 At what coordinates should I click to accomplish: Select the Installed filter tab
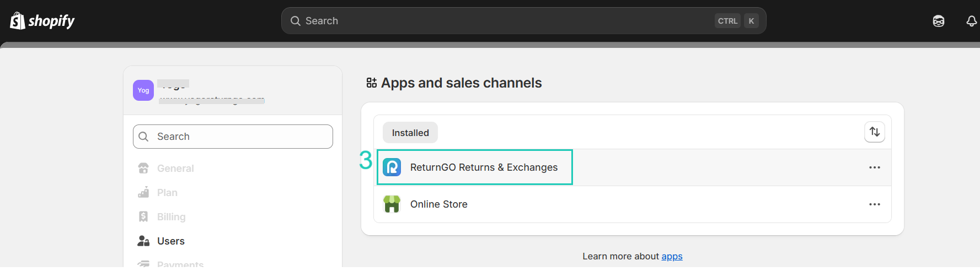pyautogui.click(x=410, y=133)
